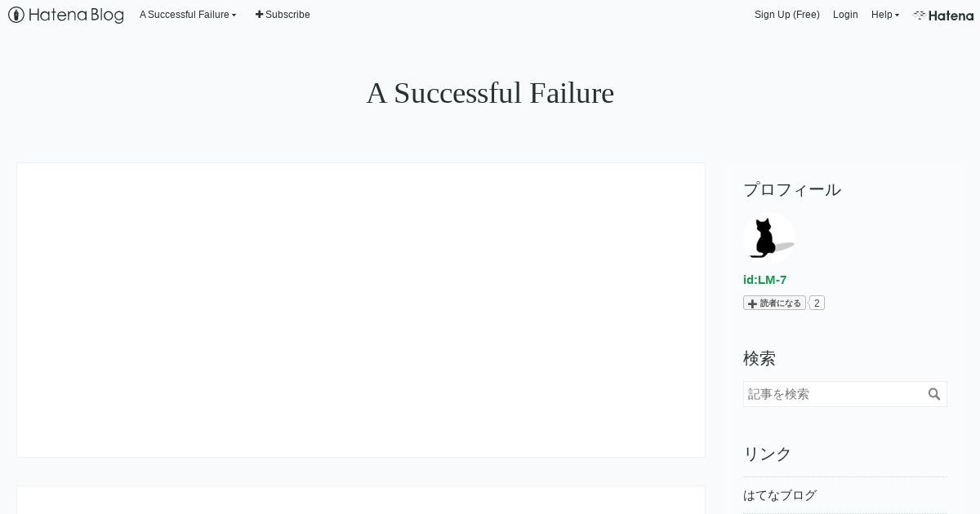
Task: Open Sign Up (Free) link
Action: 786,15
